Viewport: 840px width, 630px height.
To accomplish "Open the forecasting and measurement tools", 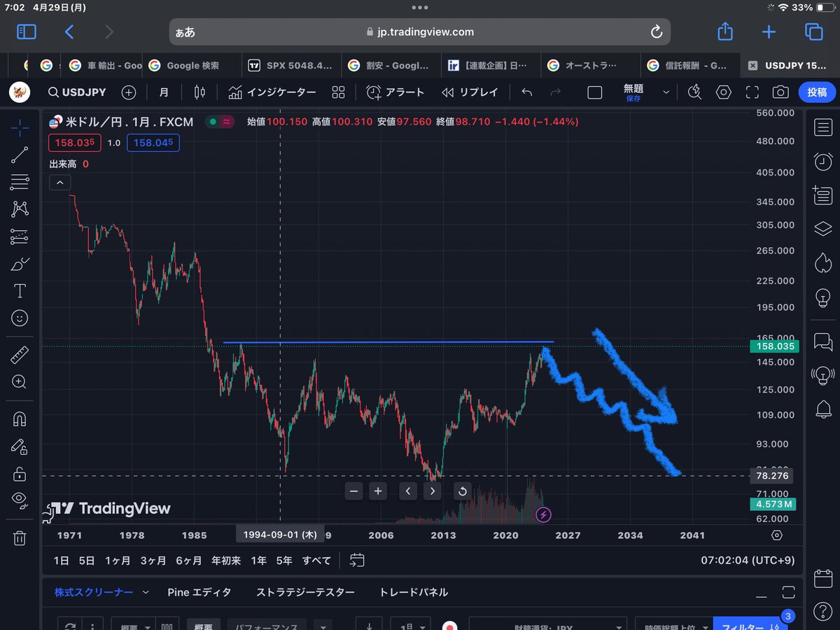I will coord(20,237).
